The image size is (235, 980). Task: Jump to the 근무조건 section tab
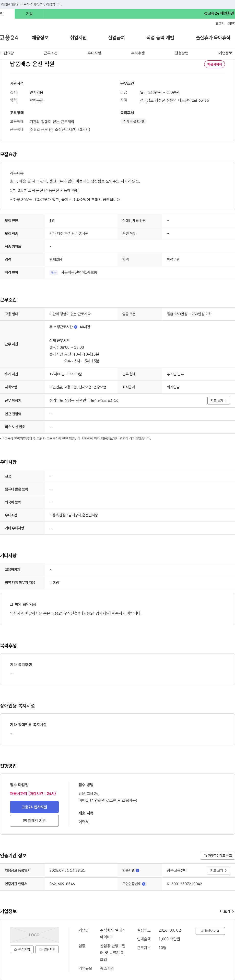pos(50,53)
